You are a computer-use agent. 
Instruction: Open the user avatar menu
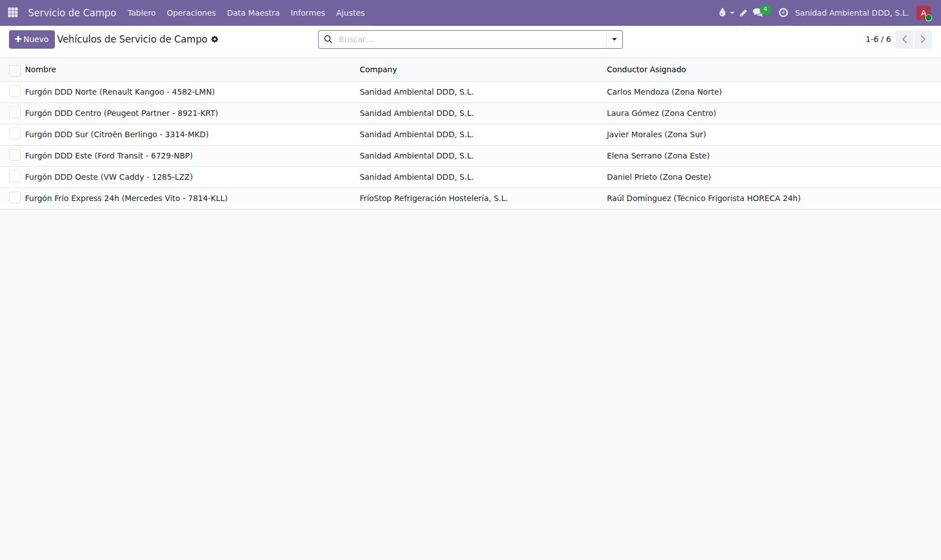click(924, 12)
